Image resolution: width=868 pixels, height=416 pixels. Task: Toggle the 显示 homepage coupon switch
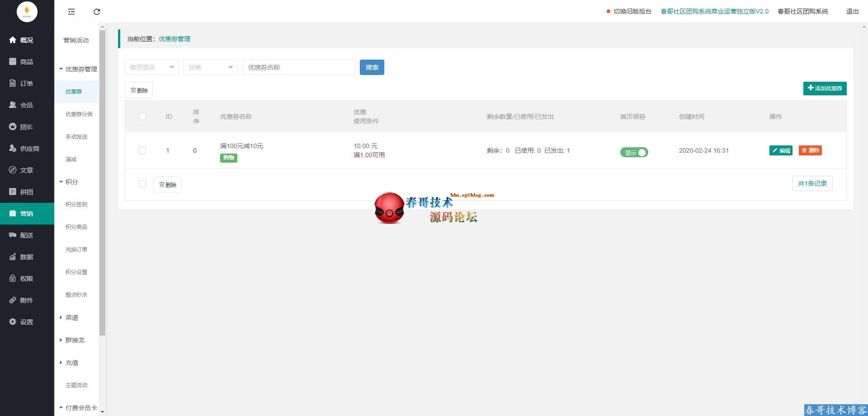click(634, 153)
